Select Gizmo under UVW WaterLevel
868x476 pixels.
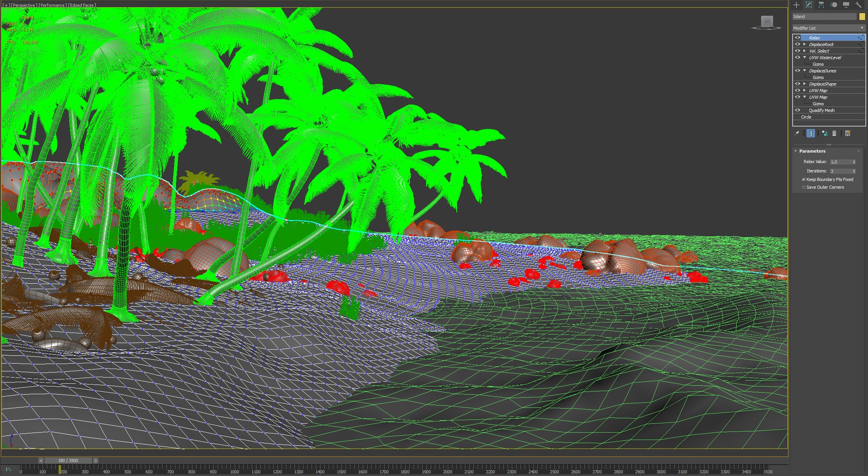click(x=818, y=64)
